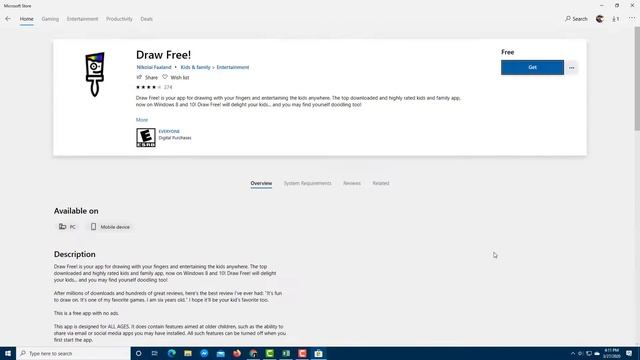Click the ESRB Everyone rating badge

(x=146, y=138)
